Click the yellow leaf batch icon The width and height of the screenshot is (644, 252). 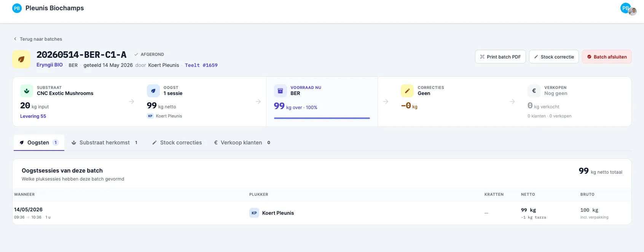21,59
